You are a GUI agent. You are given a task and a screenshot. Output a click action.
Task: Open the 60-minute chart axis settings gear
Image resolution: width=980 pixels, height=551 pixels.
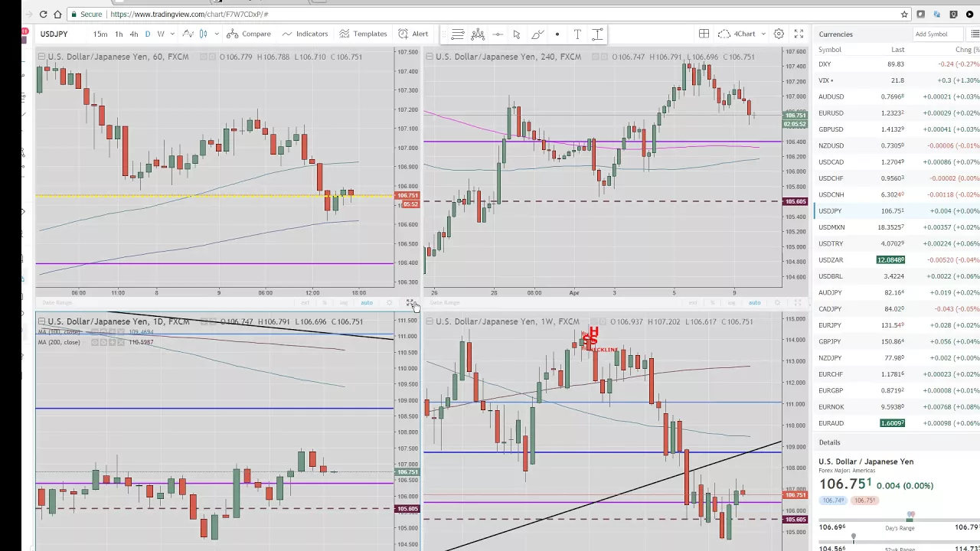(x=389, y=303)
